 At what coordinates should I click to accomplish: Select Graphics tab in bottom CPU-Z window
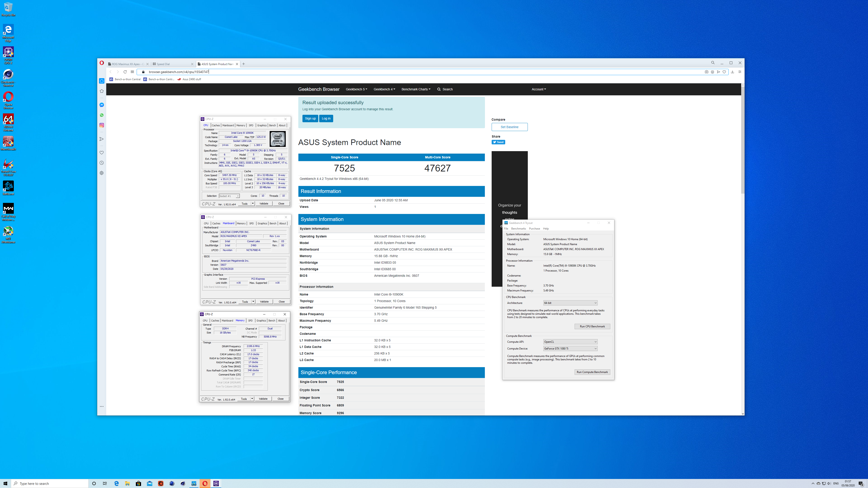point(261,321)
